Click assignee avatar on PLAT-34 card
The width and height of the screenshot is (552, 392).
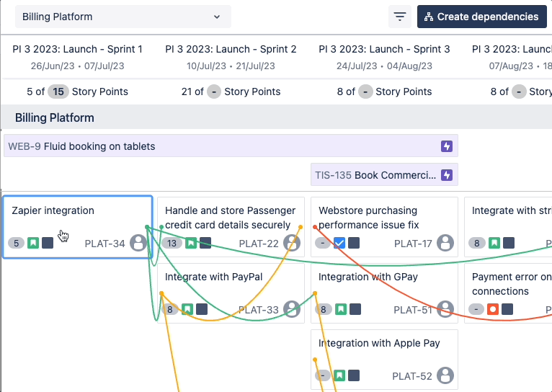tap(138, 243)
